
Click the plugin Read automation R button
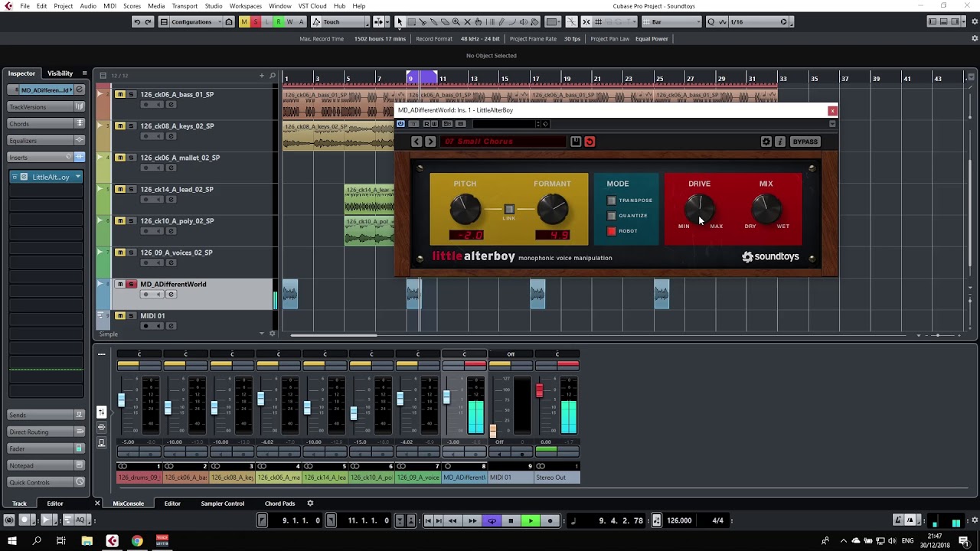[x=426, y=124]
